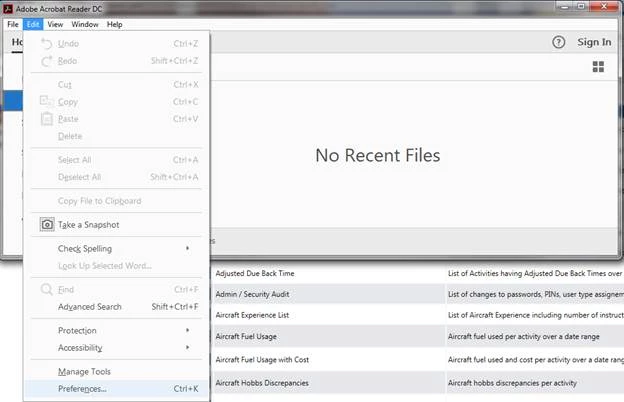Screen dimensions: 624x402
Task: Click description 'Aircraft fuel used per activity over a date range'
Action: click(523, 336)
